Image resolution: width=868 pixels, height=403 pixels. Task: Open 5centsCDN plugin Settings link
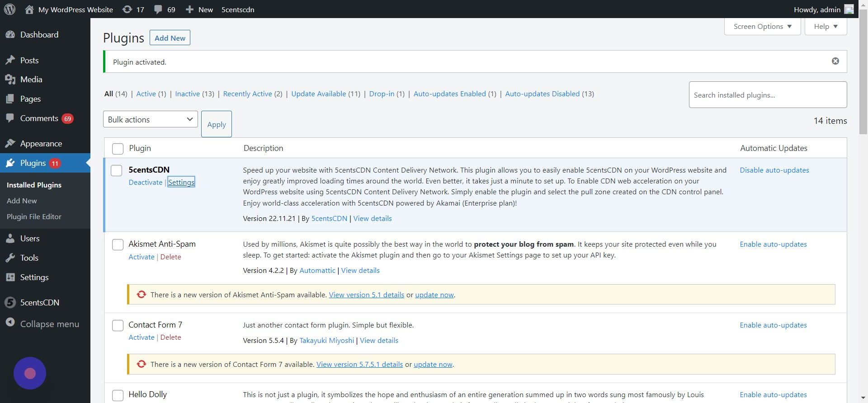click(x=181, y=183)
